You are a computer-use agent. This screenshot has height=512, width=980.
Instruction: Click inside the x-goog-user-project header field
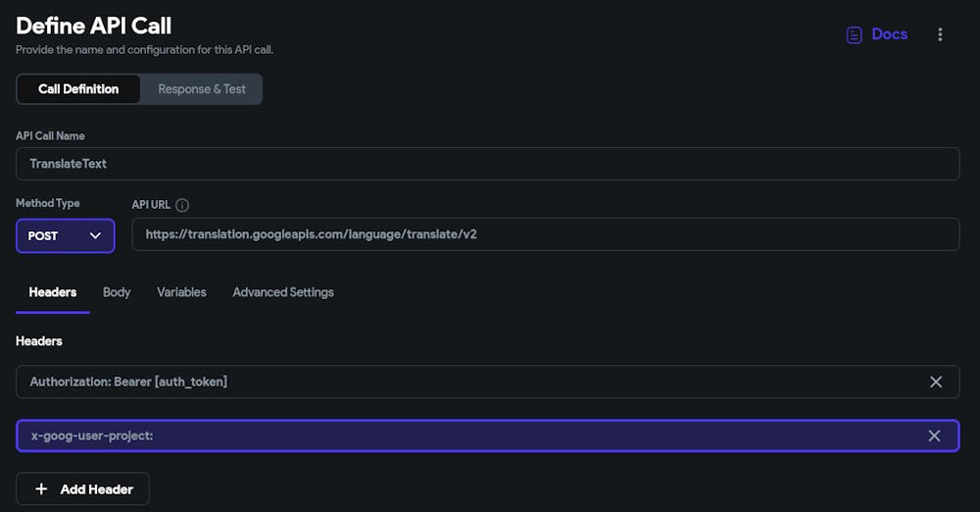pyautogui.click(x=468, y=435)
